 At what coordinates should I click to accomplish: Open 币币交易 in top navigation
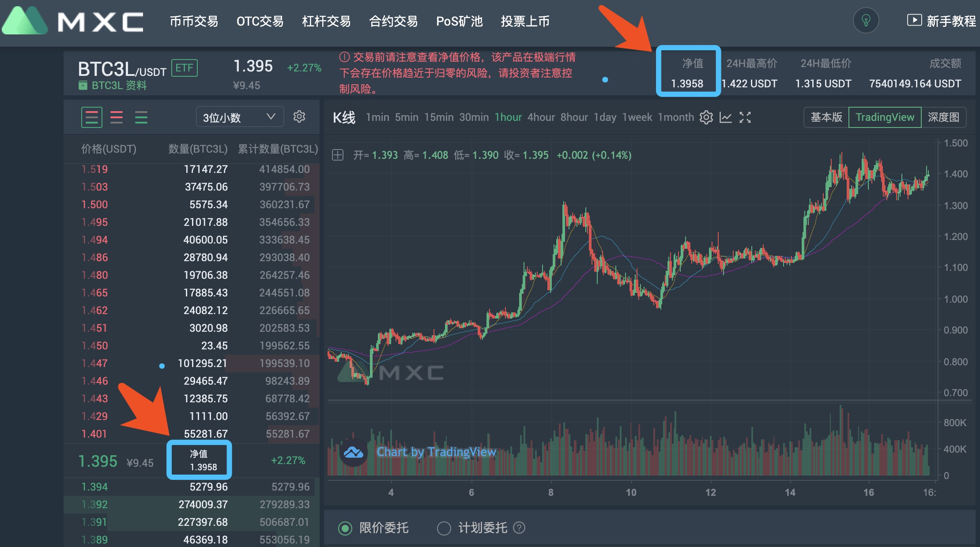tap(194, 21)
